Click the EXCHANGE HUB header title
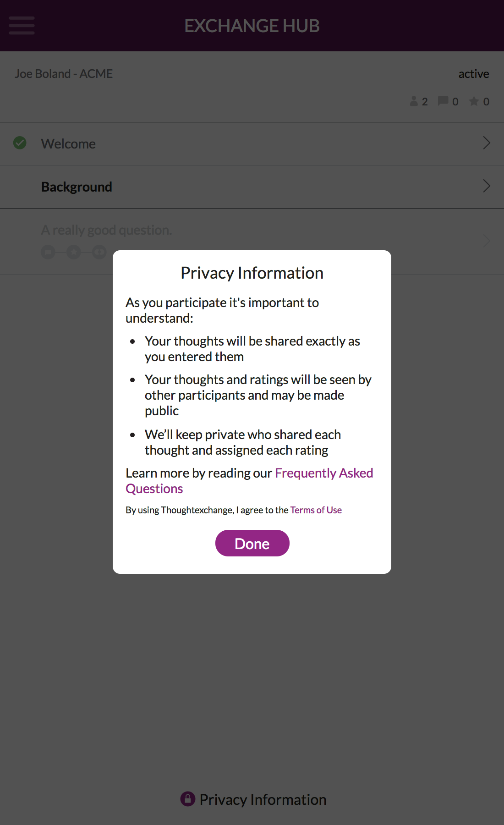This screenshot has width=504, height=825. point(252,26)
